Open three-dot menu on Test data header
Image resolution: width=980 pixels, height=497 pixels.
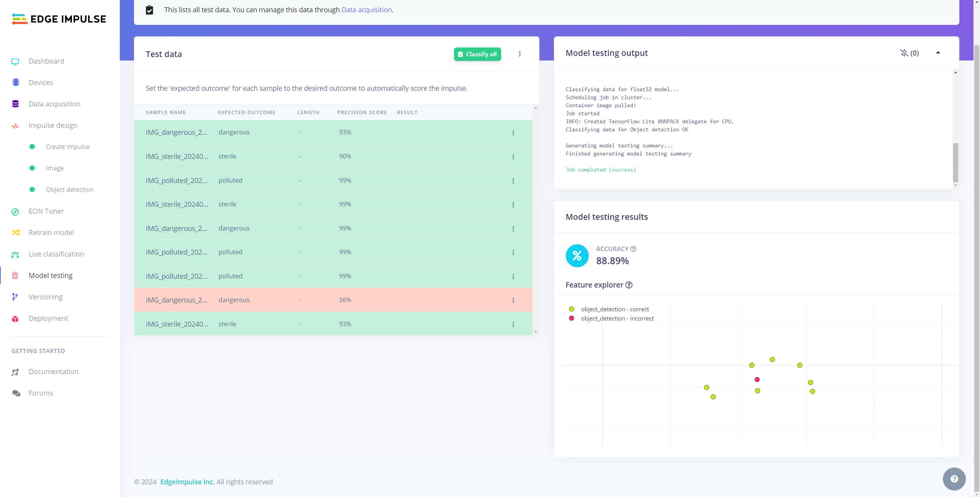(x=519, y=54)
